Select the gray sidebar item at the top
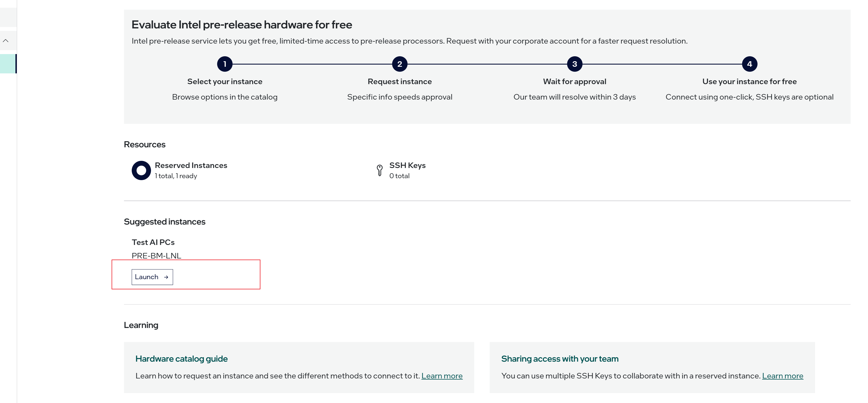This screenshot has width=868, height=403. click(8, 18)
